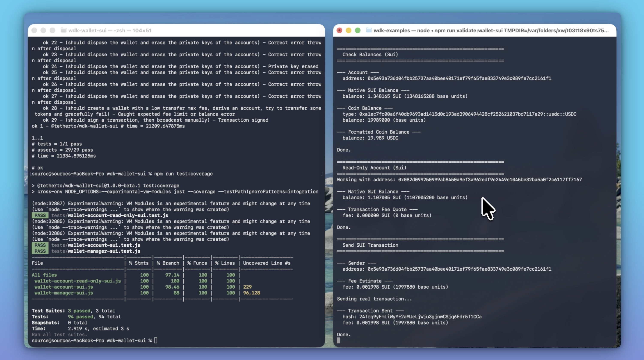Click tests/wallet-account-read-only-sui.test.js file path
Image resolution: width=644 pixels, height=360 pixels.
click(x=109, y=215)
